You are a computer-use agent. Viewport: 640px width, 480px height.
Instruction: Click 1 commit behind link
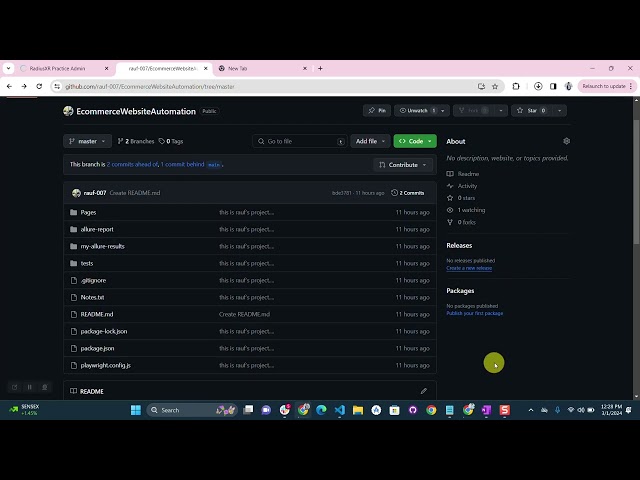click(182, 164)
